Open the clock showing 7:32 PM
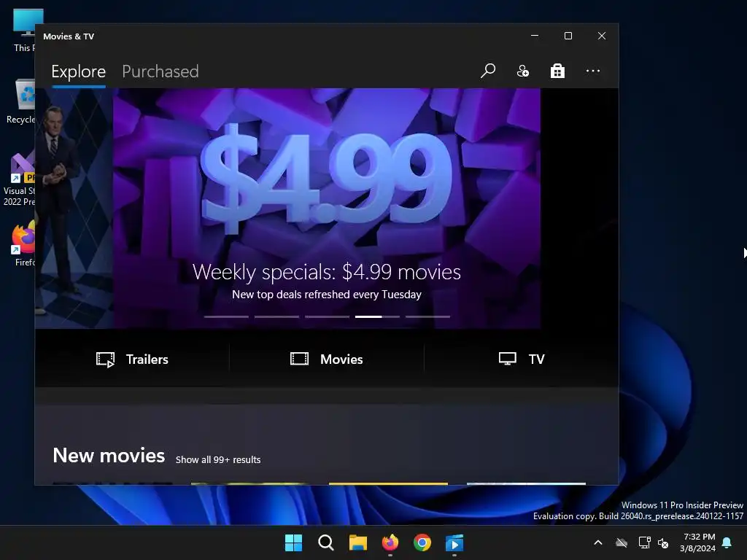 tap(698, 542)
